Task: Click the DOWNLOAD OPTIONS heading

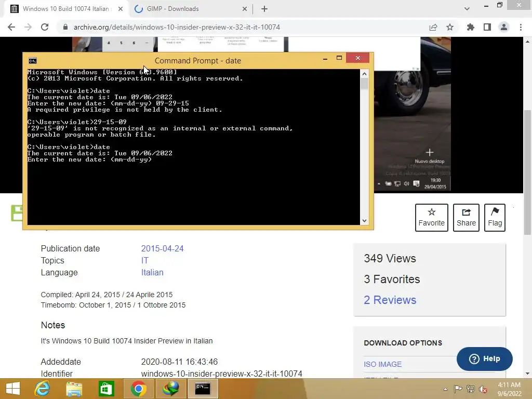Action: coord(403,343)
